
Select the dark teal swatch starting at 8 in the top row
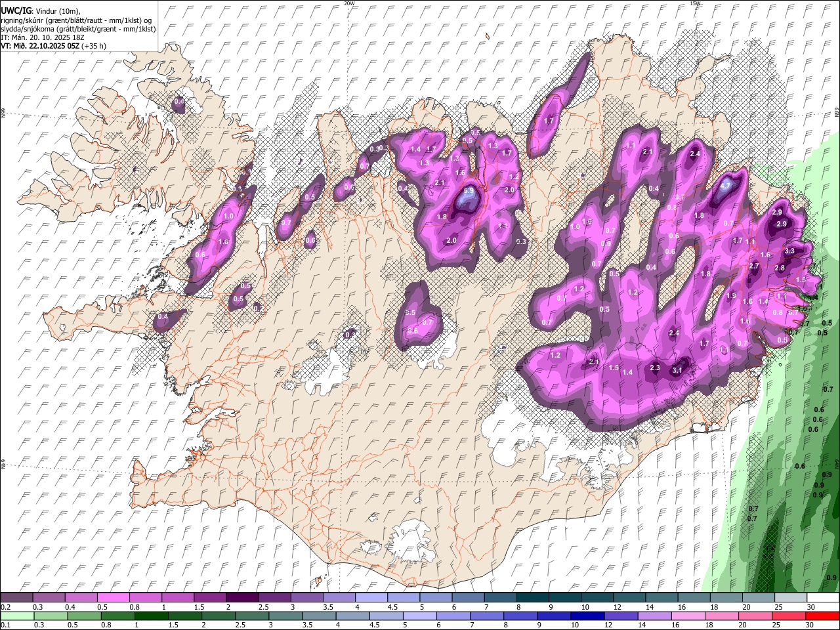[532, 597]
